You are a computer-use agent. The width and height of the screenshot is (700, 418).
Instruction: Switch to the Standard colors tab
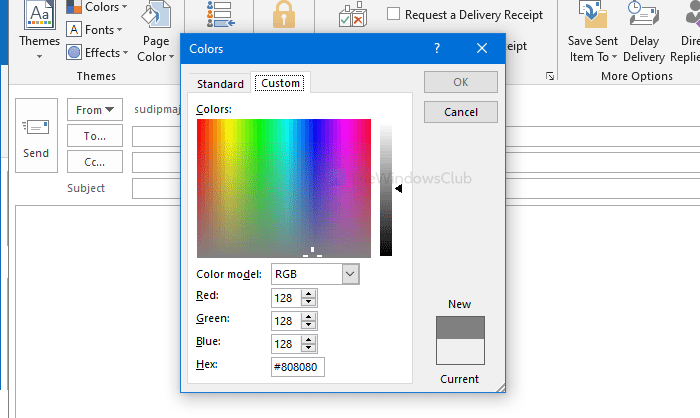(220, 84)
